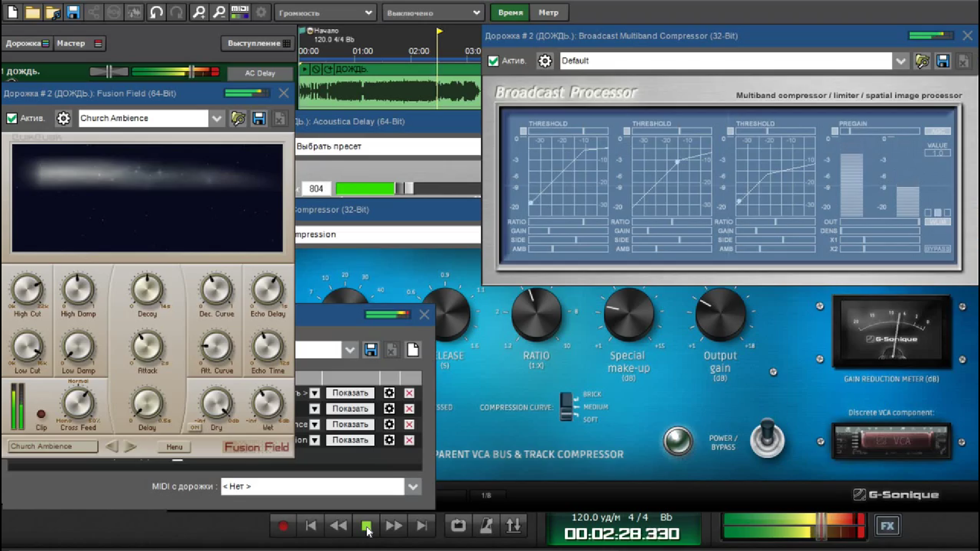
Task: Expand the effect chain preset dropdown arrow
Action: tap(350, 350)
